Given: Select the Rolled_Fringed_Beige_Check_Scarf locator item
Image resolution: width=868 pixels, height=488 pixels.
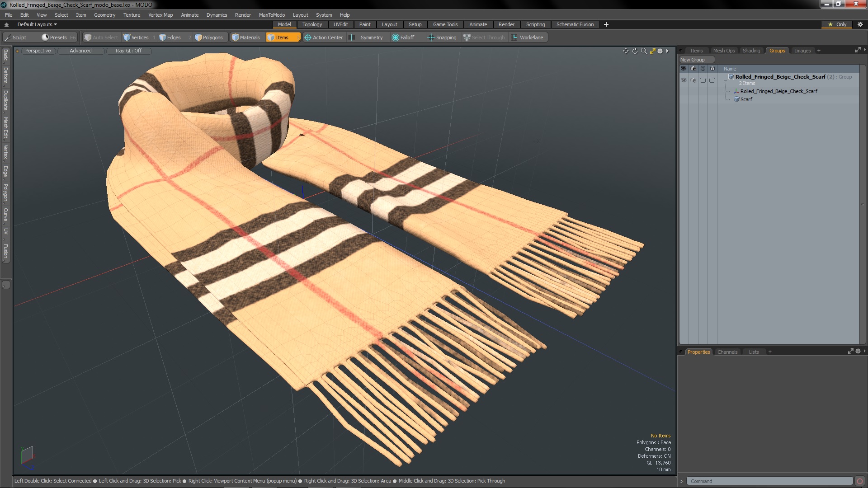Looking at the screenshot, I should [x=778, y=91].
